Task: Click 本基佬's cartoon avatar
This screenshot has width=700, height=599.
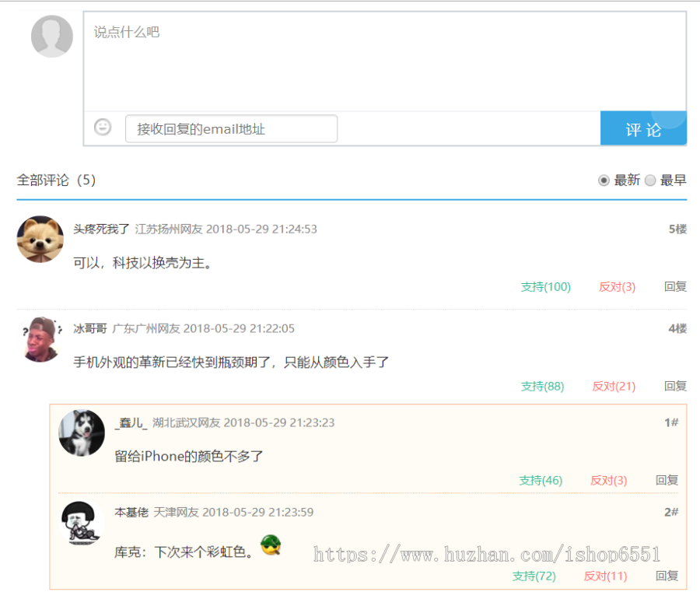Action: pos(82,523)
